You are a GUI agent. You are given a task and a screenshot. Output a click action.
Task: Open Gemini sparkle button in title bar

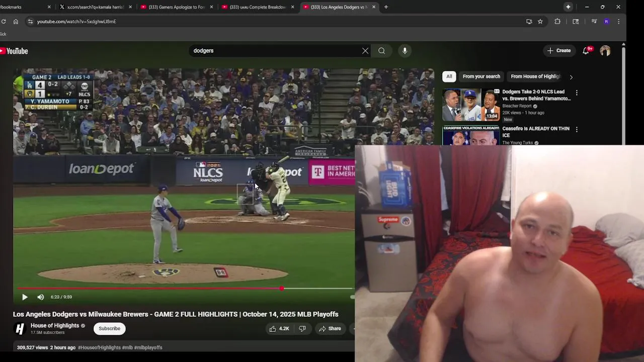click(x=568, y=7)
